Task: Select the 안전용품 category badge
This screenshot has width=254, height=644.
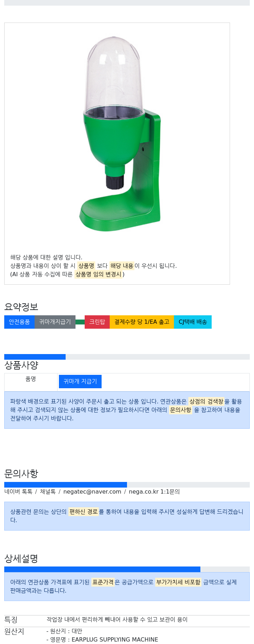Action: pos(19,322)
